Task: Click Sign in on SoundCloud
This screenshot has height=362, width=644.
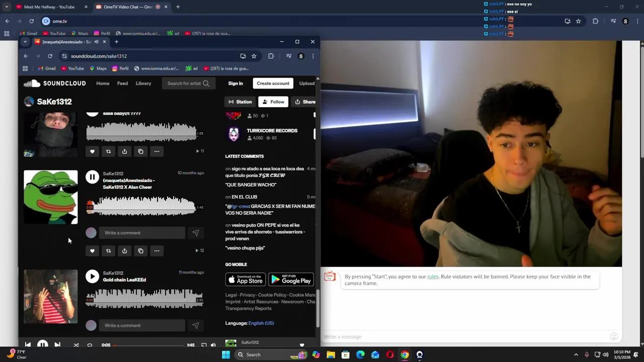Action: coord(235,83)
